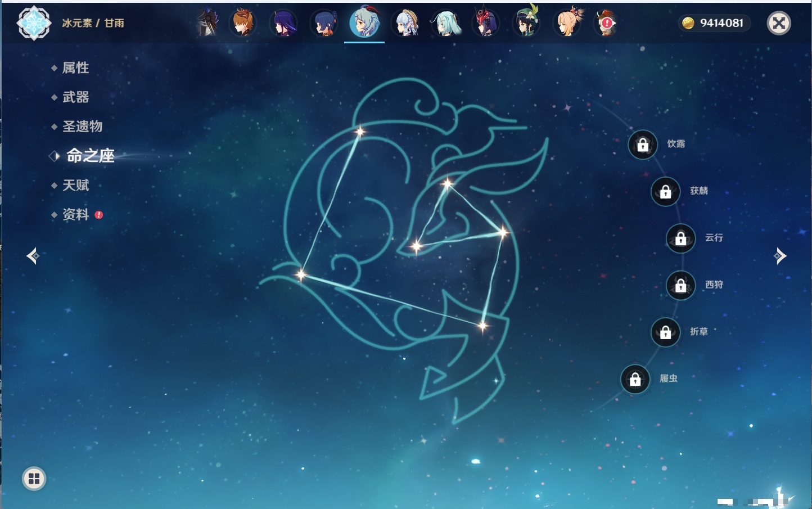812x509 pixels.
Task: Open the 资料 profile menu
Action: point(76,214)
